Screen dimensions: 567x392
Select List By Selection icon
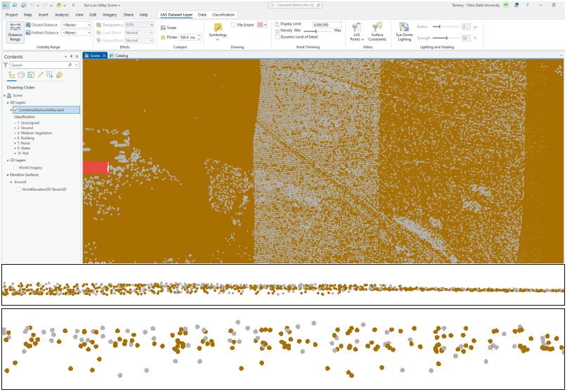(31, 75)
